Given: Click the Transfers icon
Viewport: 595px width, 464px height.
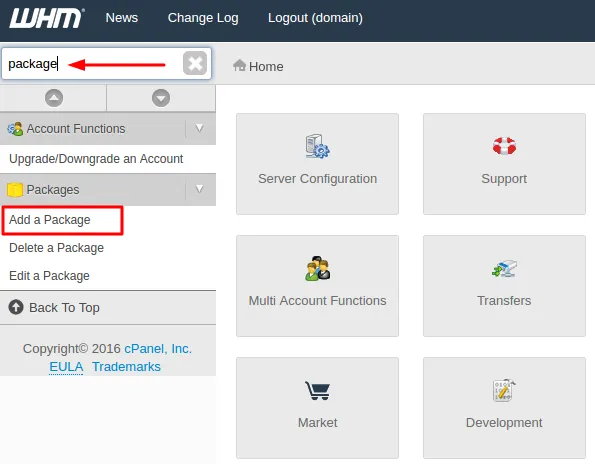Looking at the screenshot, I should [x=504, y=269].
